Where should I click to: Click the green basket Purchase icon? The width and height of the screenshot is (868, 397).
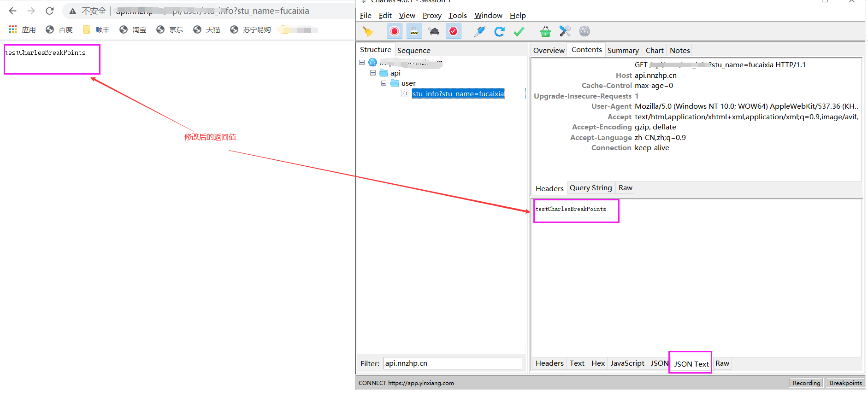tap(545, 31)
